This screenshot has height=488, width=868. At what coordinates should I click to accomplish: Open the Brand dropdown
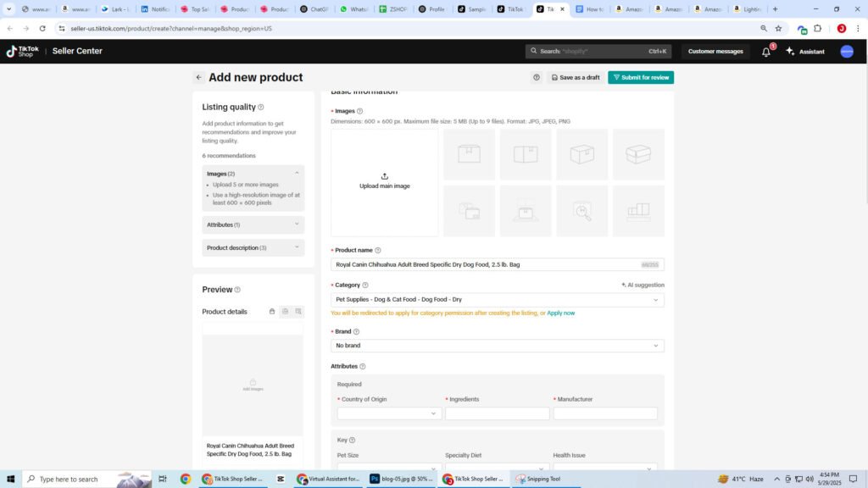click(497, 346)
